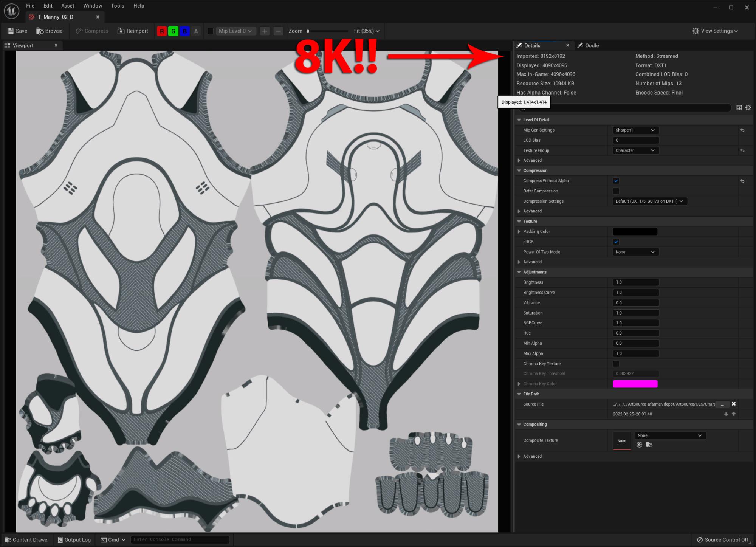Click the Saturation value field

click(635, 313)
